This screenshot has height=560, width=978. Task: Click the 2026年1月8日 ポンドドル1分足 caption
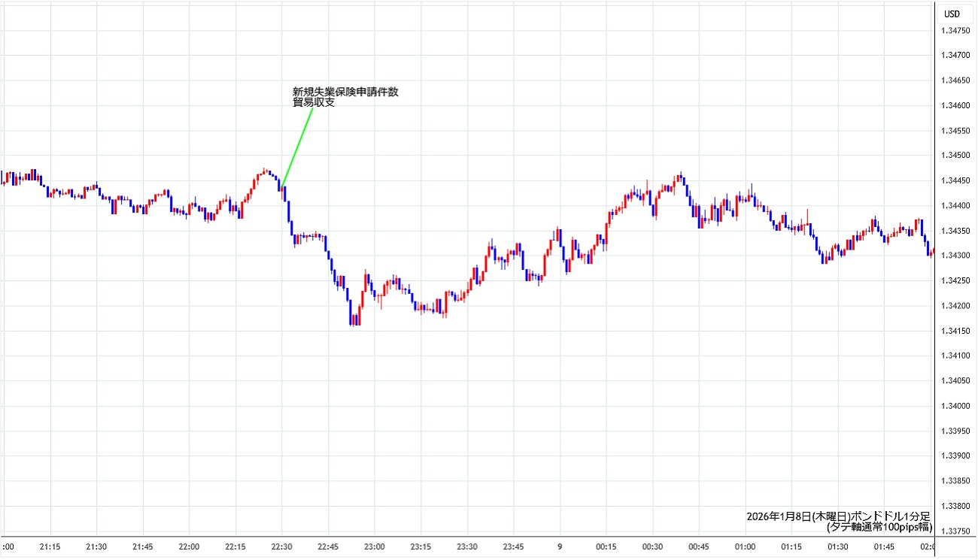pyautogui.click(x=838, y=516)
